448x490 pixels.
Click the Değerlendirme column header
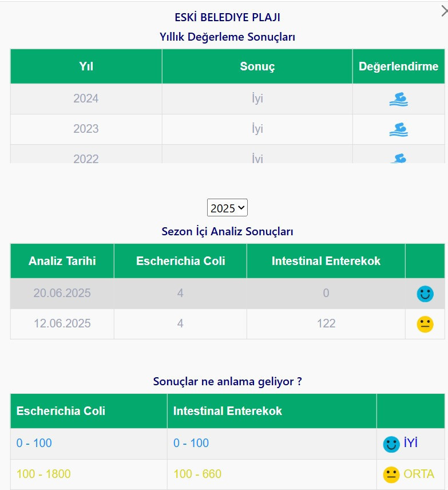[x=398, y=66]
